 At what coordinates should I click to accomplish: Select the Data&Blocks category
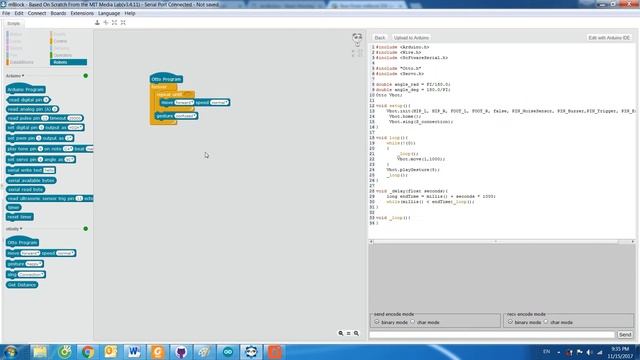click(22, 62)
